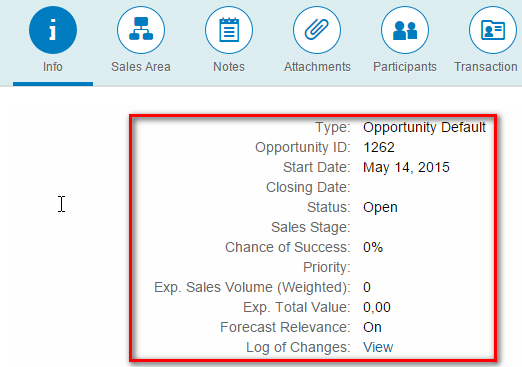This screenshot has width=522, height=367.
Task: Click the Info circle icon
Action: [x=53, y=30]
